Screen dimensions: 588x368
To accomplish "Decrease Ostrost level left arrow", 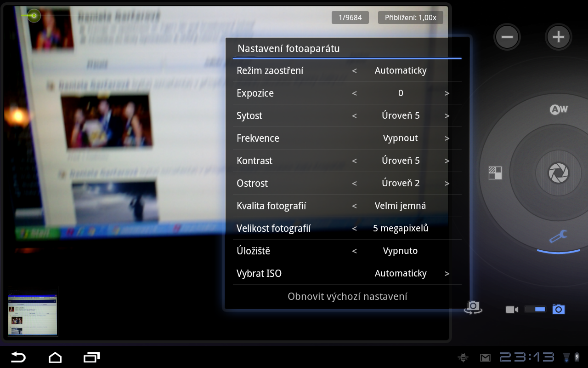I will click(354, 184).
